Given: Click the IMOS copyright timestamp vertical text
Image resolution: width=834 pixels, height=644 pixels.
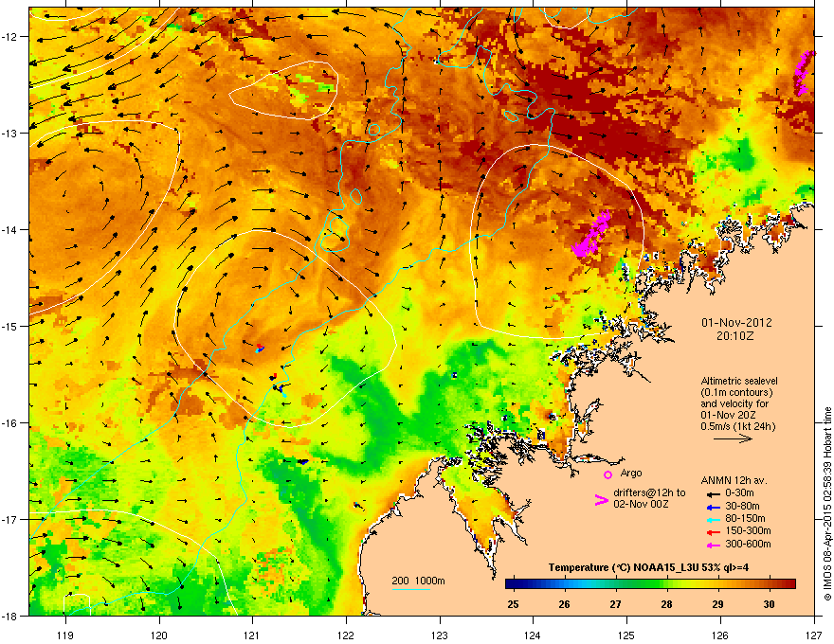Looking at the screenshot, I should (x=827, y=504).
